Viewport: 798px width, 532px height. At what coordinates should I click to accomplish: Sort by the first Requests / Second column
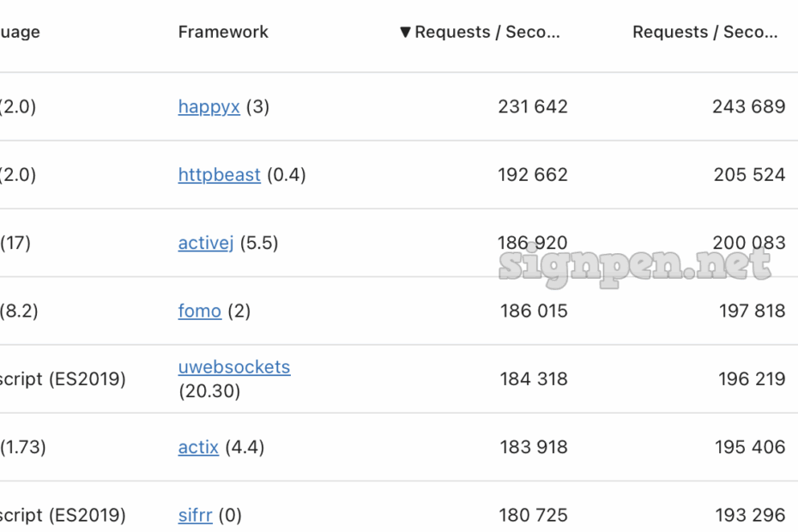(487, 33)
